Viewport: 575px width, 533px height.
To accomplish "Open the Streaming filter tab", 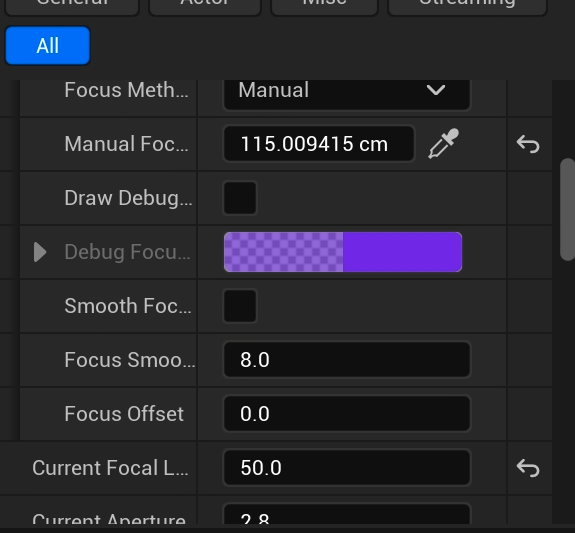I will [467, 7].
